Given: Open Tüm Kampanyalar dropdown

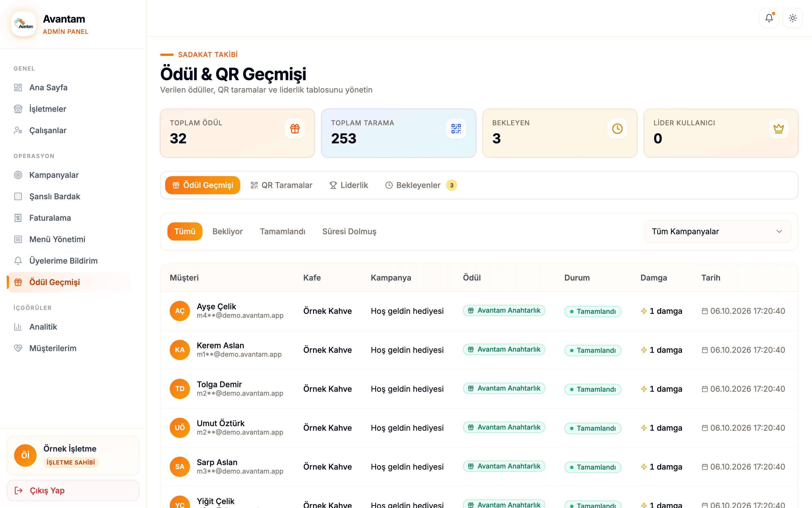Looking at the screenshot, I should [x=717, y=231].
